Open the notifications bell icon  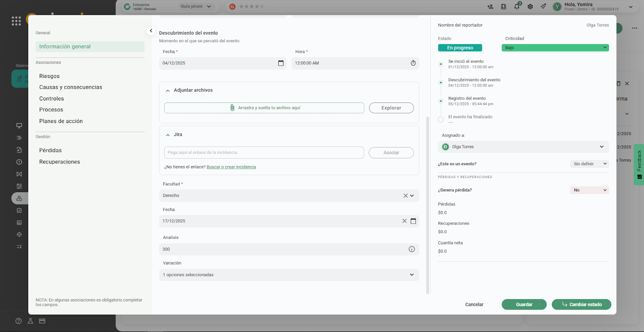pyautogui.click(x=517, y=6)
